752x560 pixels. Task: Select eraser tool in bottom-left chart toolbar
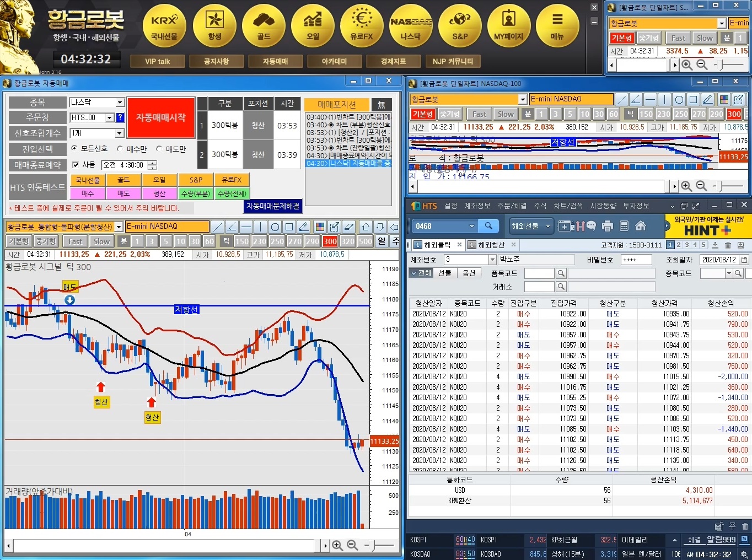pyautogui.click(x=348, y=227)
